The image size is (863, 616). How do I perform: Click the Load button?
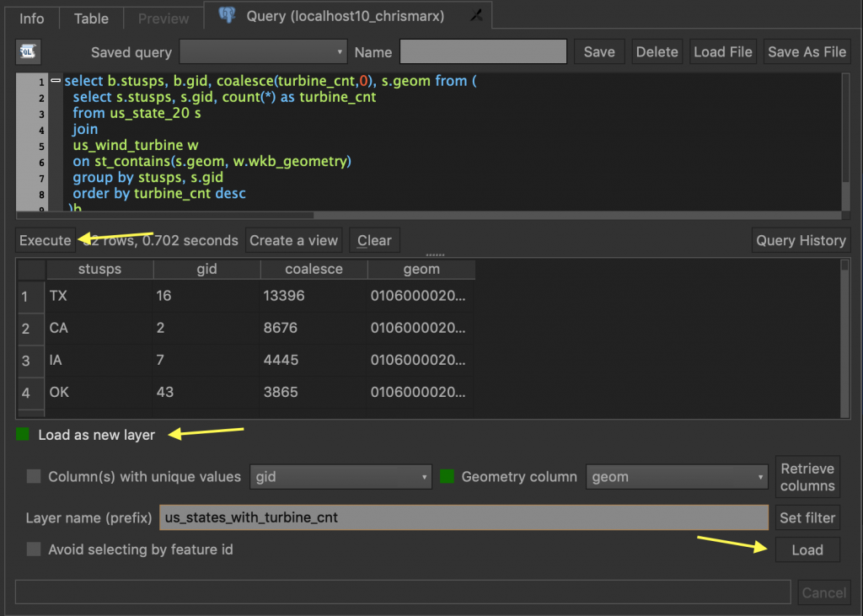coord(807,550)
